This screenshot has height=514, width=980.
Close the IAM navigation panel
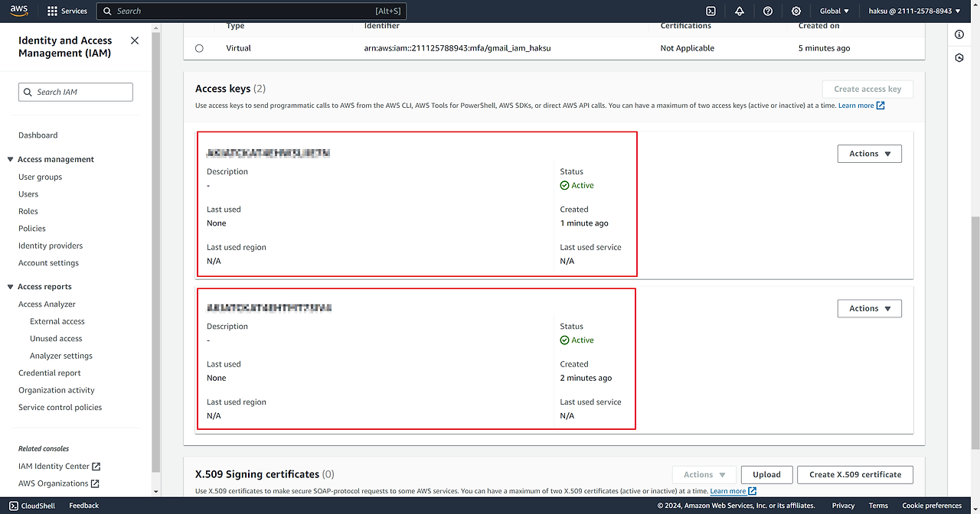pyautogui.click(x=135, y=41)
